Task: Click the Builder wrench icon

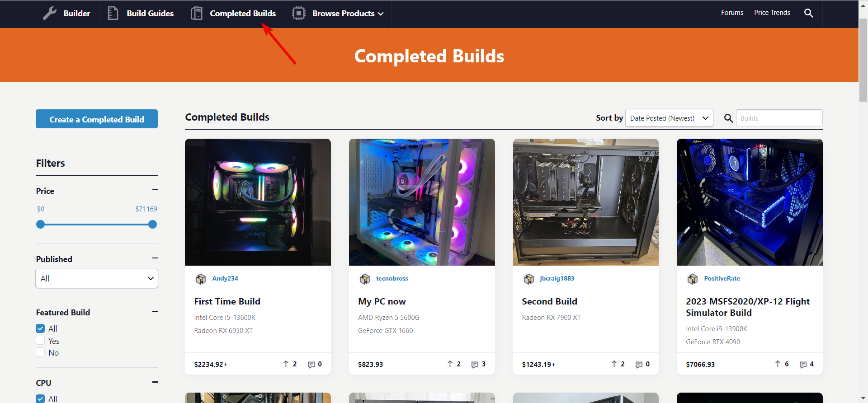Action: point(50,14)
